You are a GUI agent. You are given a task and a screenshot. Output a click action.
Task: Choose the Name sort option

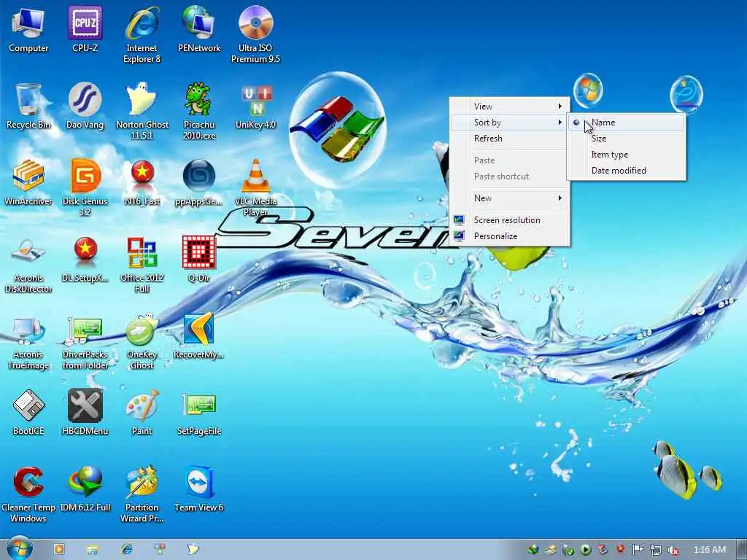[627, 122]
